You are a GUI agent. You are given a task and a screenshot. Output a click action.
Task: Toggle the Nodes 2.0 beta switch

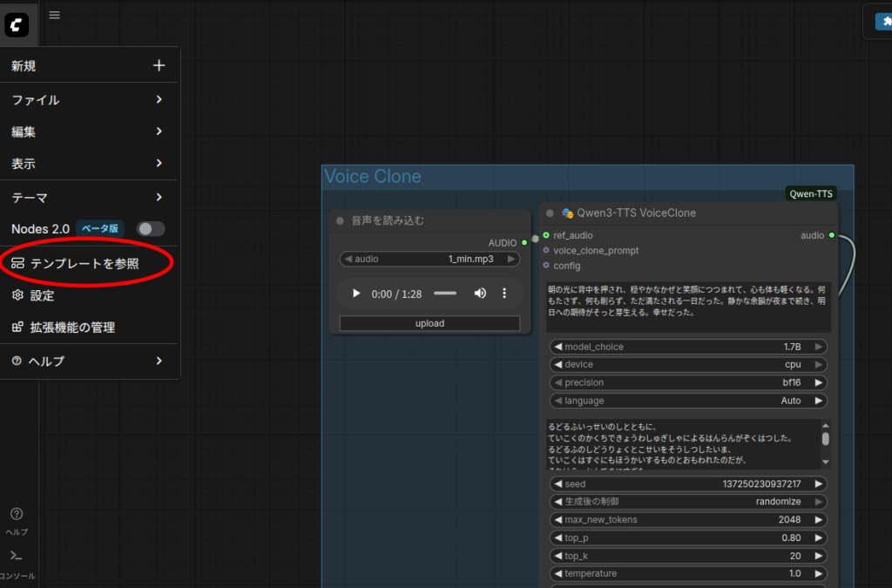[x=150, y=228]
